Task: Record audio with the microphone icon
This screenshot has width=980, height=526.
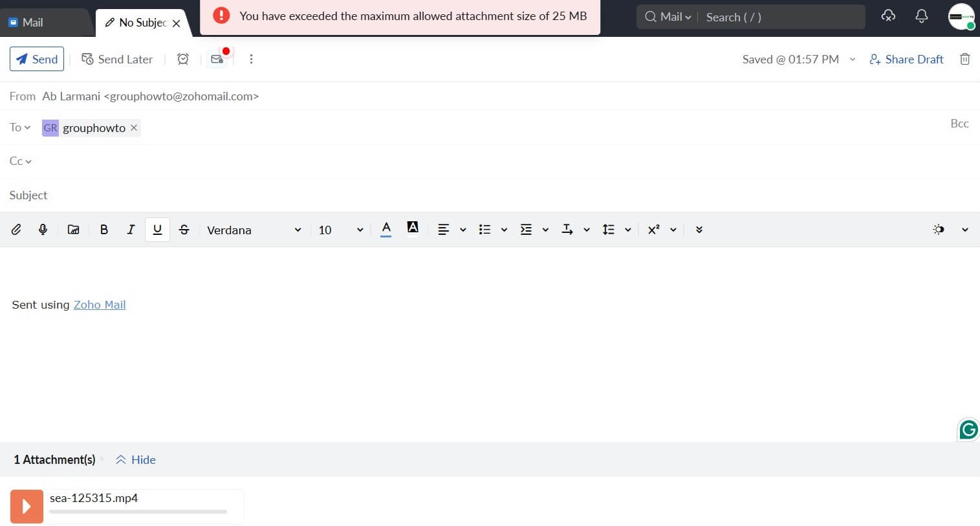Action: [43, 229]
